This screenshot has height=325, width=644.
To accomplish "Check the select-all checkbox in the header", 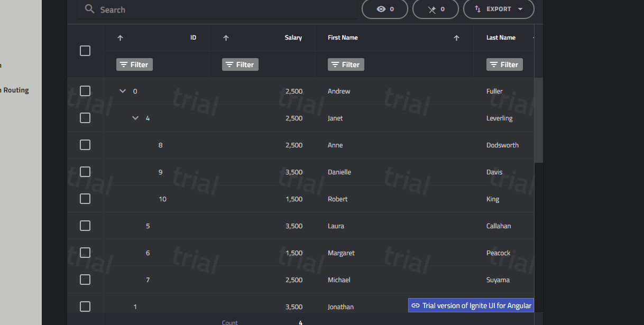I will tap(85, 51).
